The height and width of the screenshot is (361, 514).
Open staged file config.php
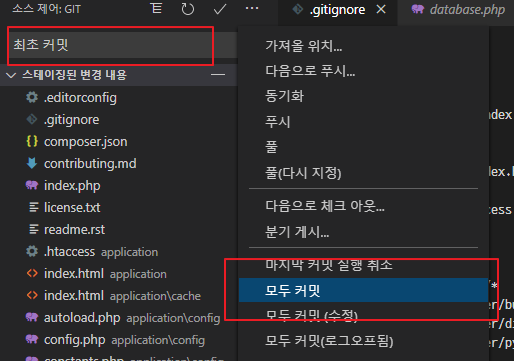75,340
